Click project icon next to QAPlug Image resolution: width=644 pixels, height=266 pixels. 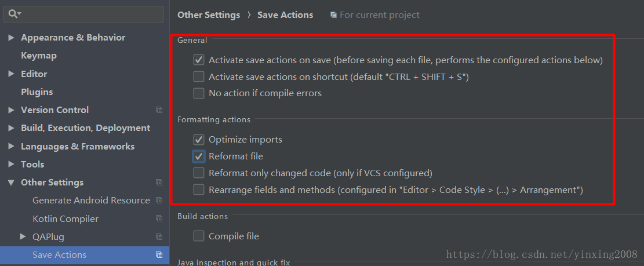pos(159,237)
